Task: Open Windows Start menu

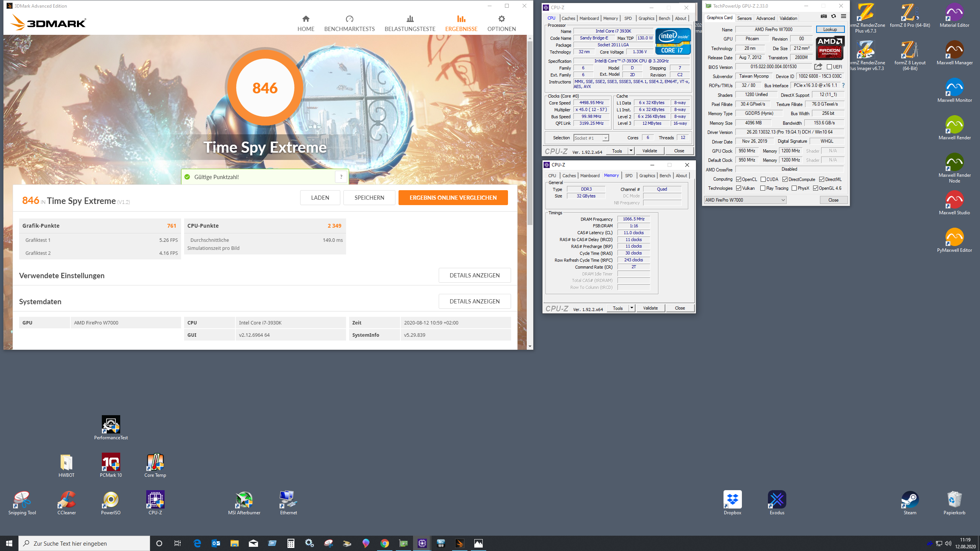Action: [9, 543]
